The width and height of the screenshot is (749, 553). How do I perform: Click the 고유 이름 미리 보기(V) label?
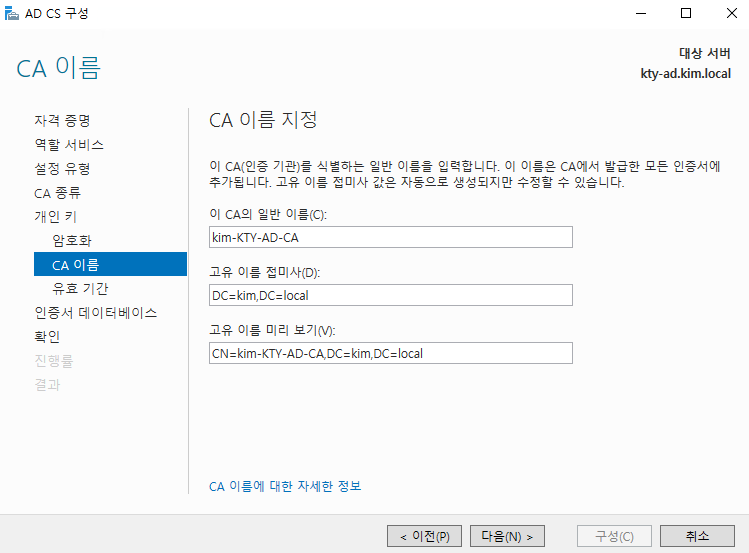tap(272, 330)
